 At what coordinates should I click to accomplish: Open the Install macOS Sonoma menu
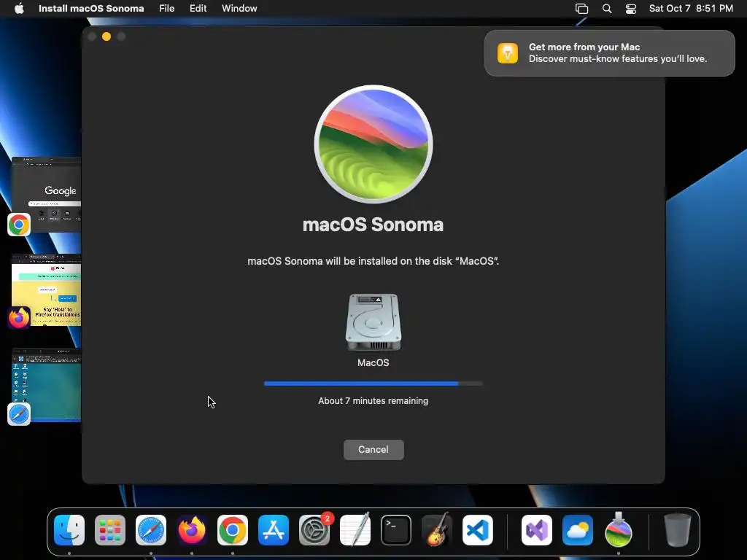(91, 9)
